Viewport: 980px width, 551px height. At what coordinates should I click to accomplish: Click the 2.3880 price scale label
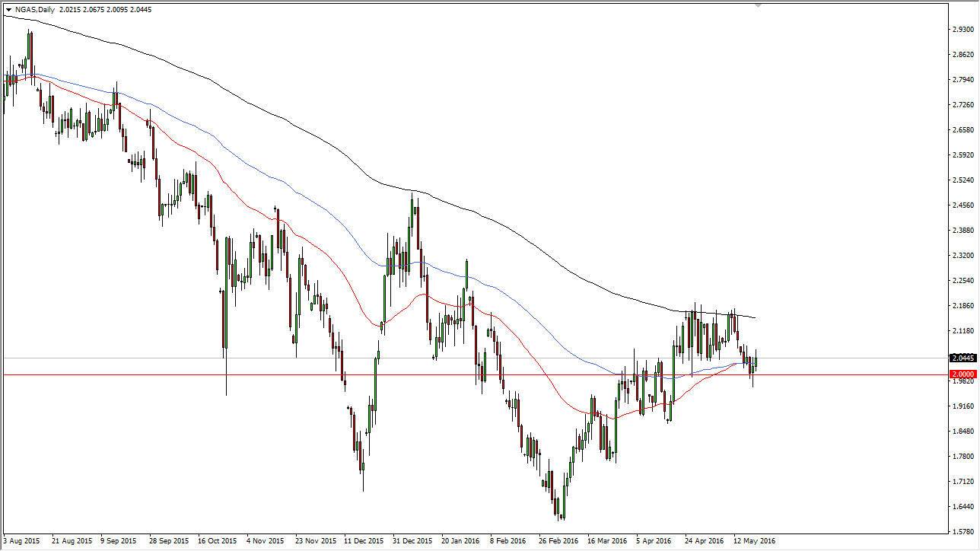963,231
